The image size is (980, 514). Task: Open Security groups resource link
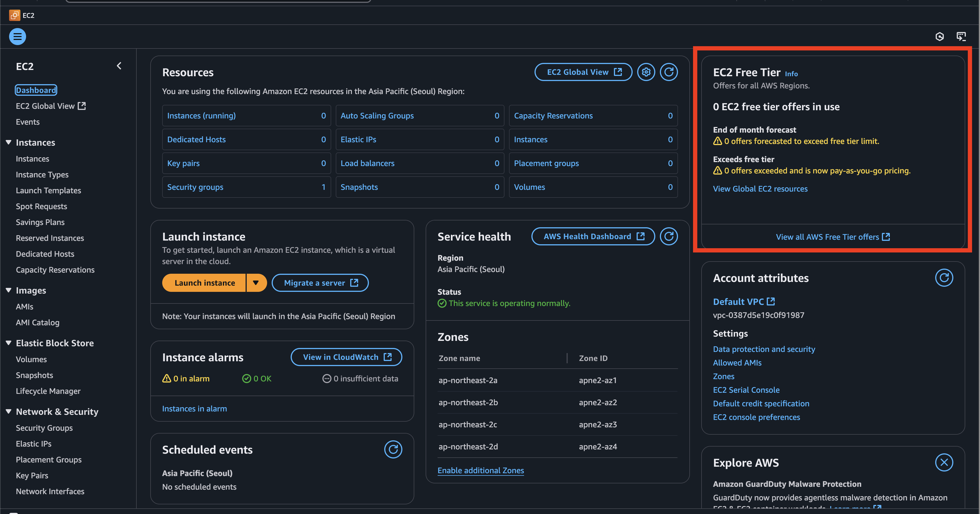pos(195,187)
